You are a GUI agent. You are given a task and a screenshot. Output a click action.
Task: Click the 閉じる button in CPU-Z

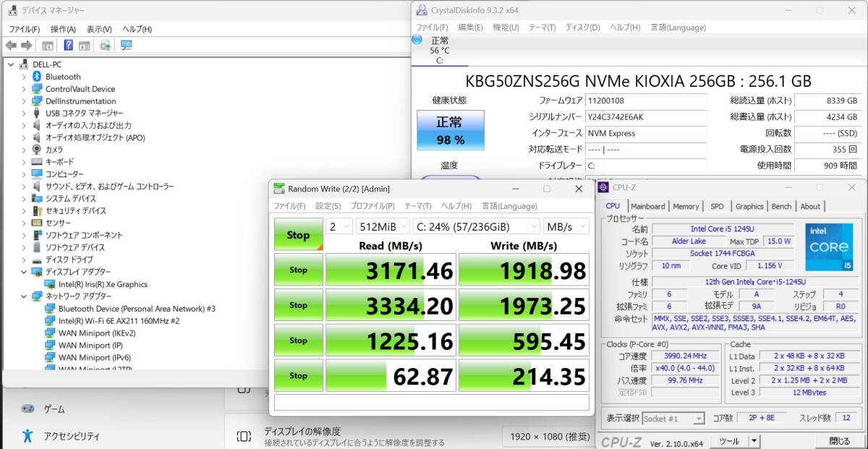click(840, 440)
